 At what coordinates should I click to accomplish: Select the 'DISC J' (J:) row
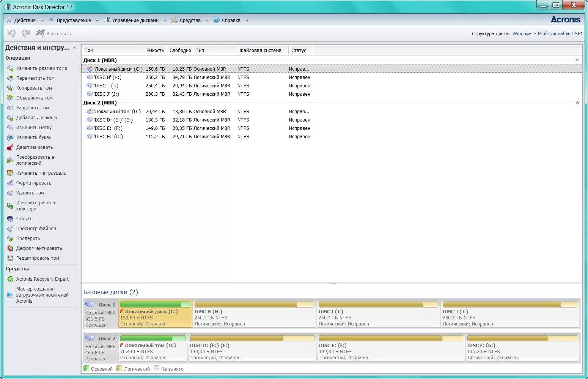(x=332, y=94)
